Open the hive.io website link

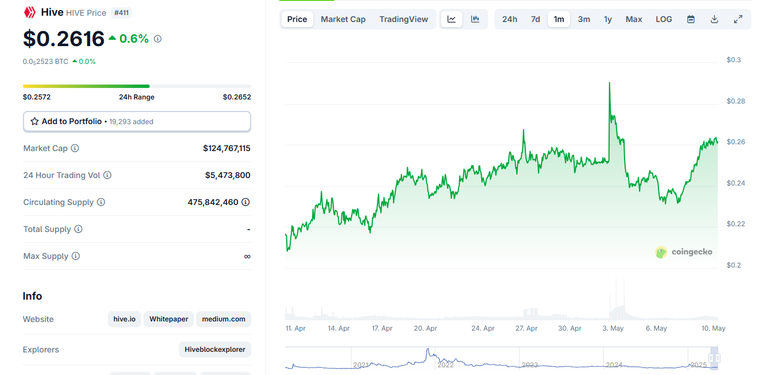124,319
